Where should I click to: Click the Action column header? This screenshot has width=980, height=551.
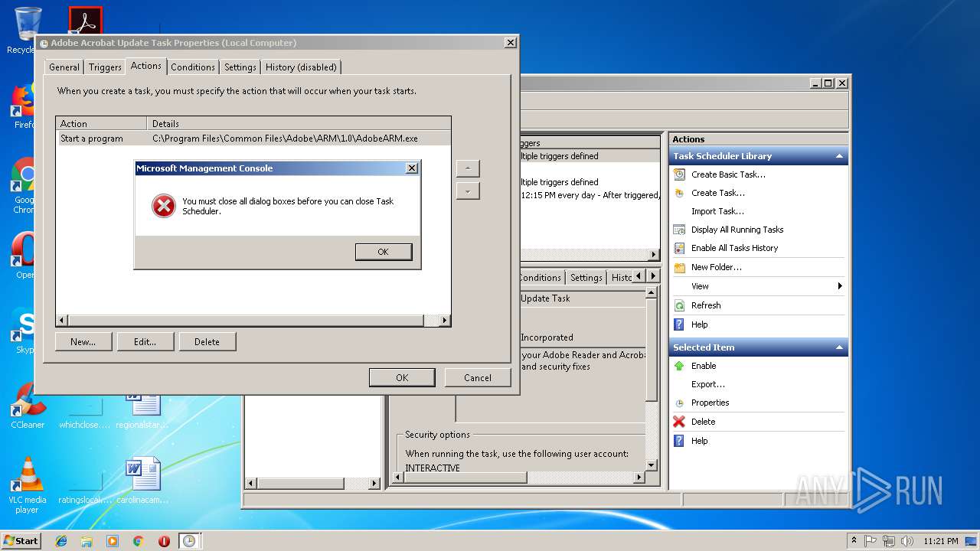click(101, 123)
